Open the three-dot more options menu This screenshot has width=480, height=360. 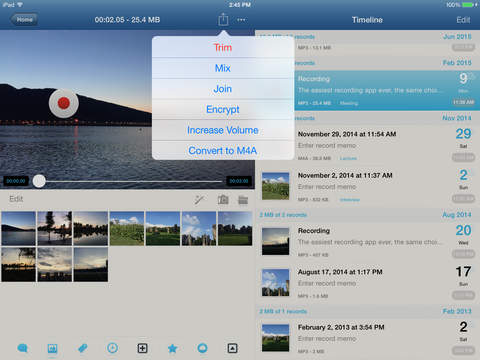click(x=241, y=20)
